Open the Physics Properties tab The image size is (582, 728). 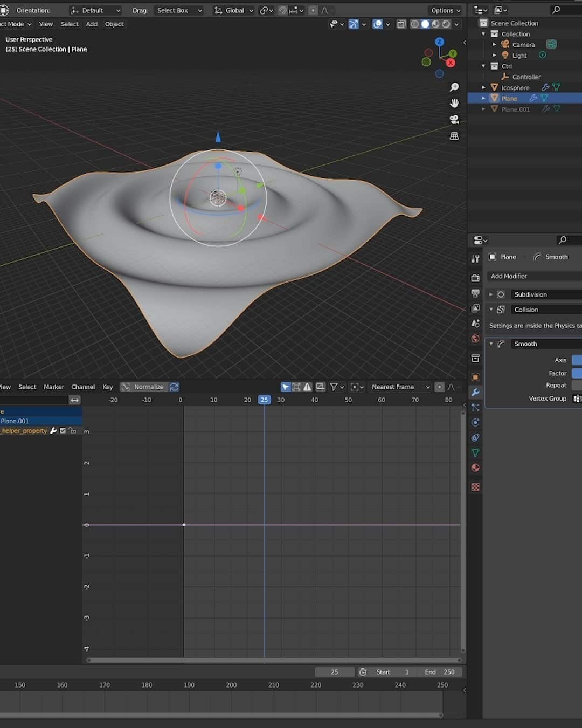coord(475,438)
